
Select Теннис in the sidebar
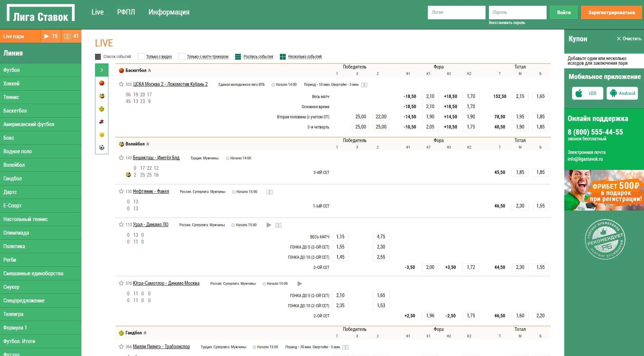tap(41, 97)
